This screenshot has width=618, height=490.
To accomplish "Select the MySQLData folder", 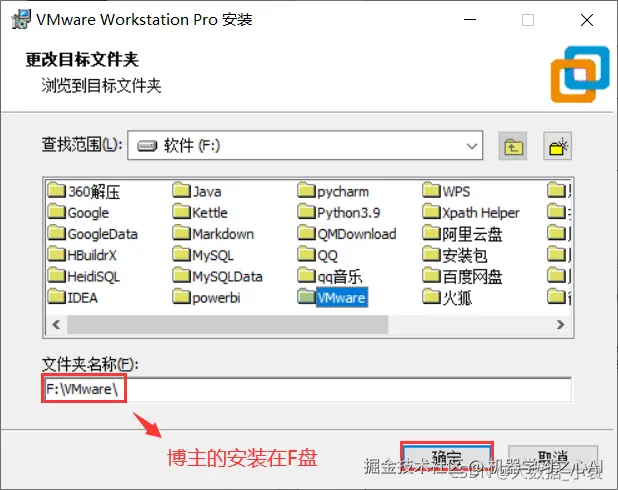I will [218, 276].
